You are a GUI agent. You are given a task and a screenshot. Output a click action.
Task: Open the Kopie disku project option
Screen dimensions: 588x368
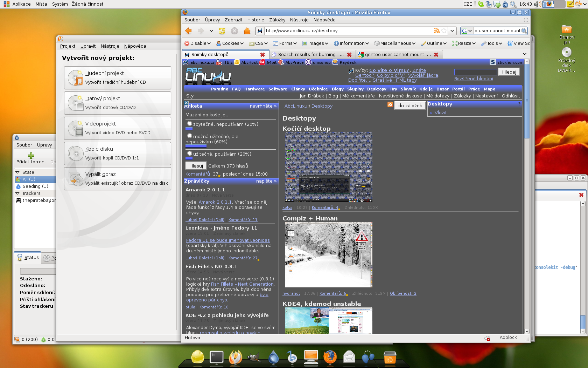118,154
